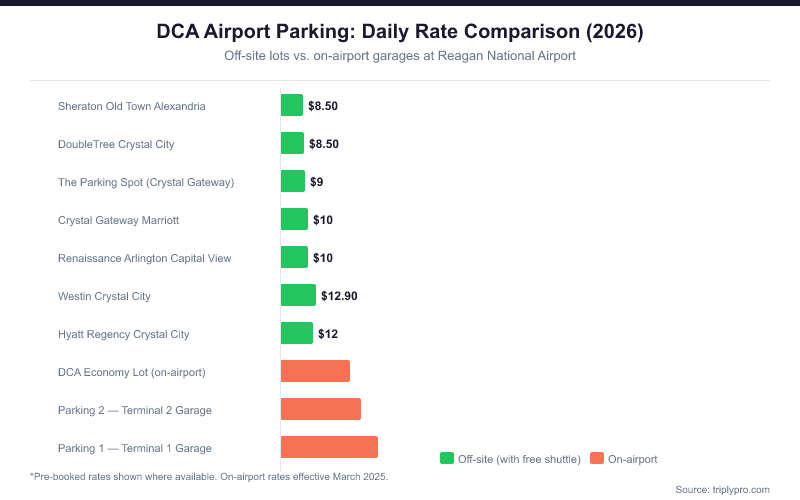The height and width of the screenshot is (500, 800).
Task: Select the DoubleTree Crystal City label
Action: point(116,144)
